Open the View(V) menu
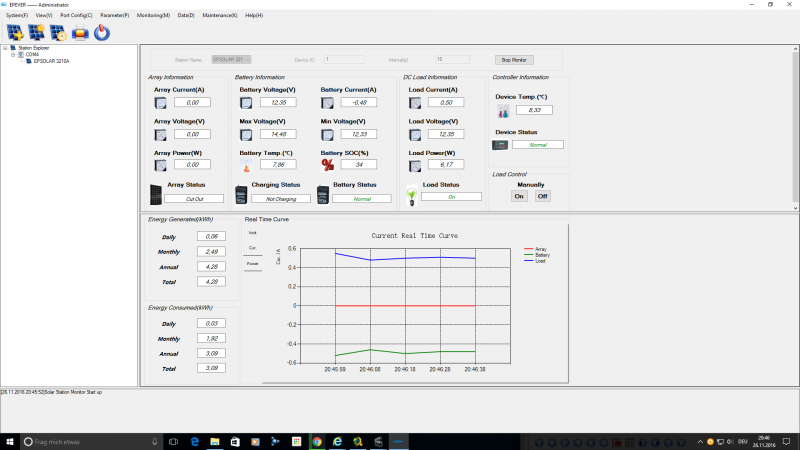 pyautogui.click(x=44, y=15)
